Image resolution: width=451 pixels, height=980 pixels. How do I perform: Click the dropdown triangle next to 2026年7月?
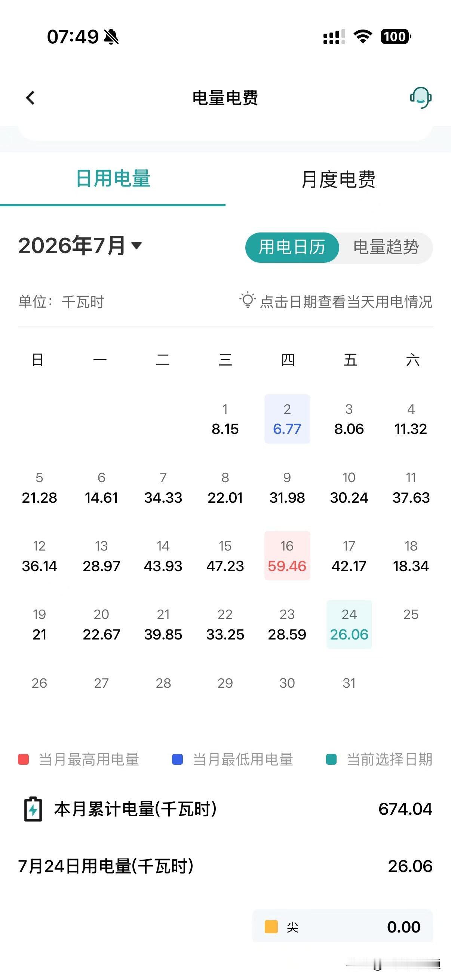(136, 246)
